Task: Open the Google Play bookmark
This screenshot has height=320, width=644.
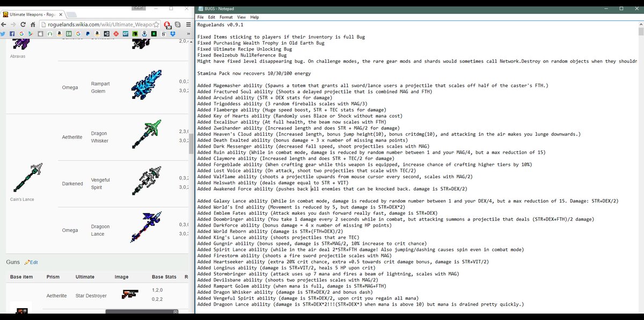Action: [x=30, y=34]
